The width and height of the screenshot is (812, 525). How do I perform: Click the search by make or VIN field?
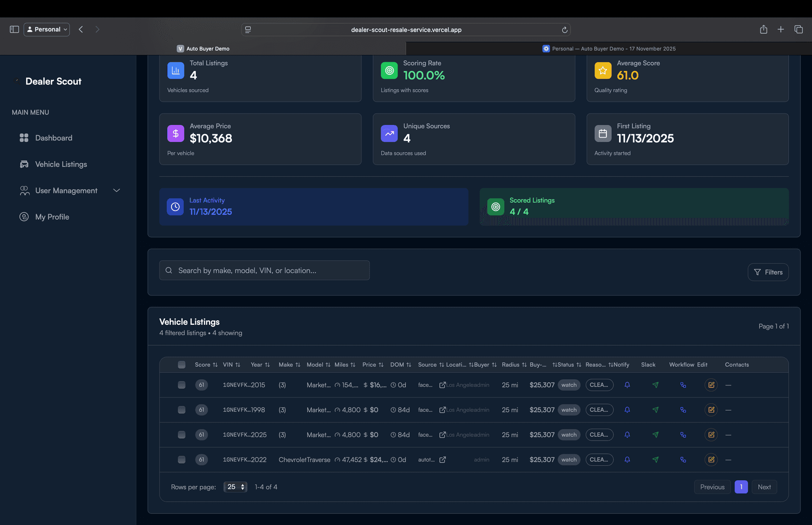coord(264,270)
